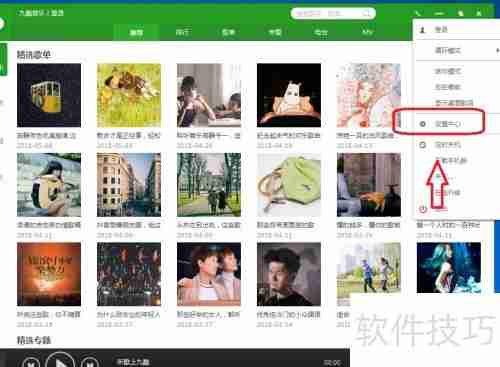
Task: Skip to the next track
Action: 90,363
